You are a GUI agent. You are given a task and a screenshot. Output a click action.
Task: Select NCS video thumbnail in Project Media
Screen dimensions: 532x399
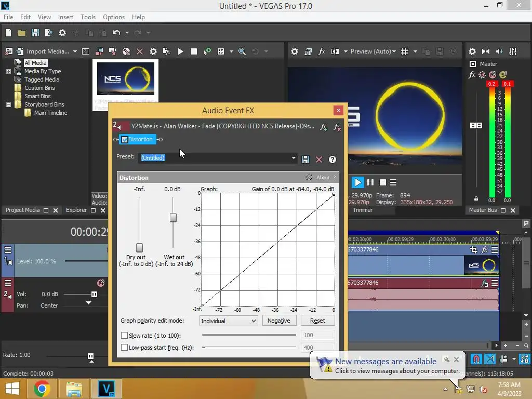click(x=126, y=79)
